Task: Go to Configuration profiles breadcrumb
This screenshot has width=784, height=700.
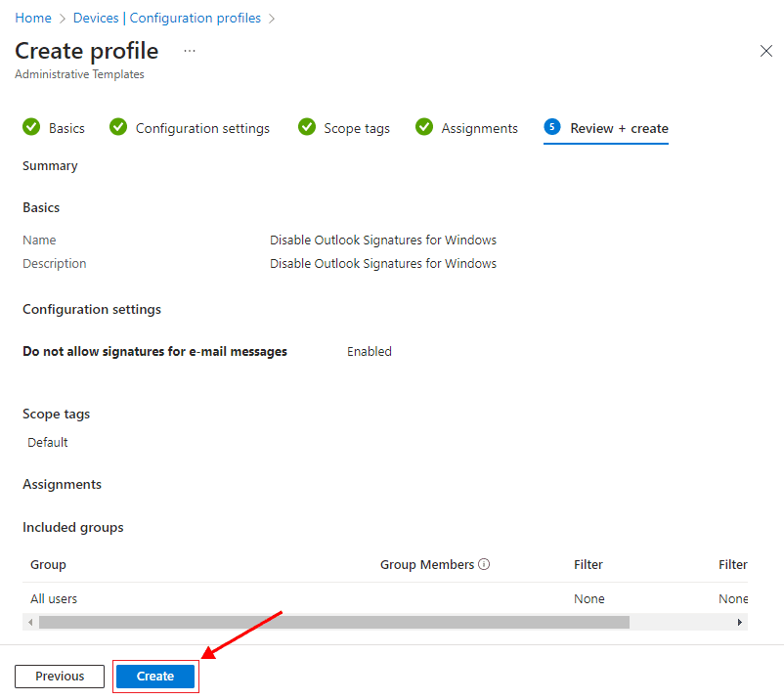Action: [196, 18]
